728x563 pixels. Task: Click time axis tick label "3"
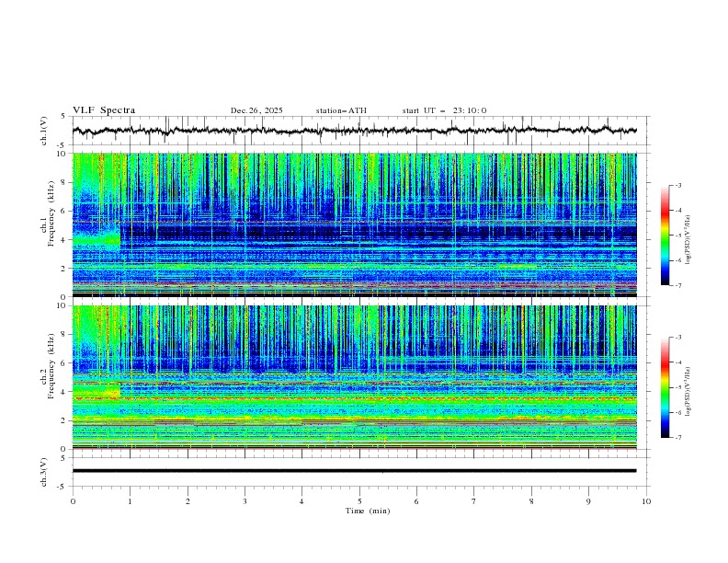coord(245,501)
